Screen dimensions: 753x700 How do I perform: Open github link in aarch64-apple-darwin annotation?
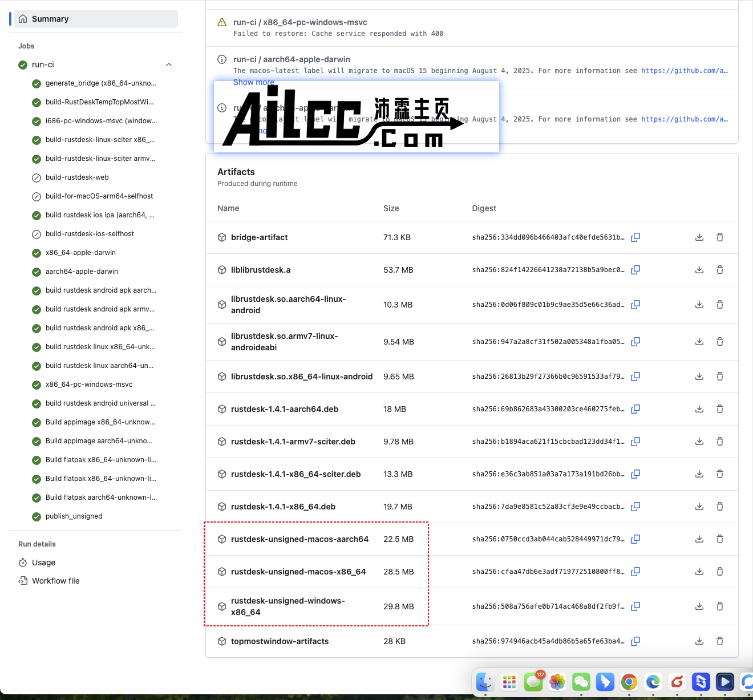(685, 71)
